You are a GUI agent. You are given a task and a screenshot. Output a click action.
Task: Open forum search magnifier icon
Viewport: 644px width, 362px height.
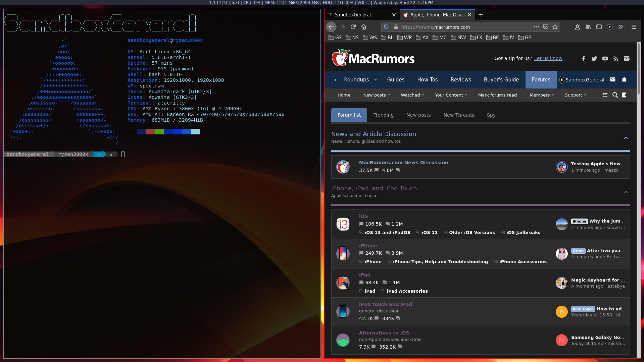(615, 95)
